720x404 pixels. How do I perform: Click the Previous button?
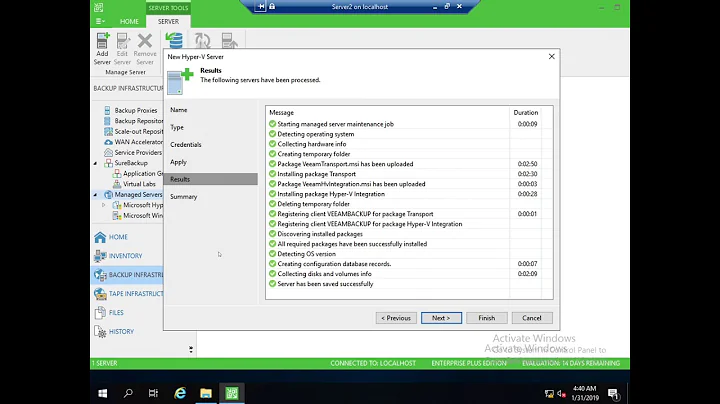tap(396, 318)
